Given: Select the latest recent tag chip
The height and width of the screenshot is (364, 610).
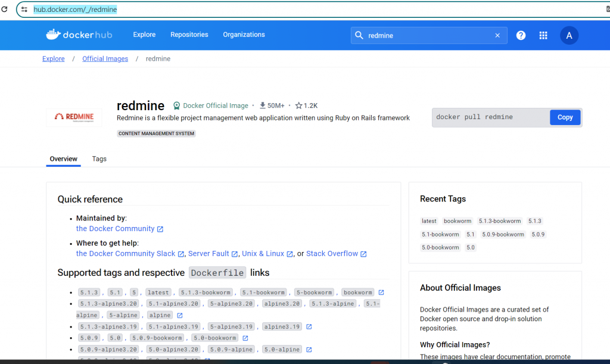Looking at the screenshot, I should [x=429, y=221].
